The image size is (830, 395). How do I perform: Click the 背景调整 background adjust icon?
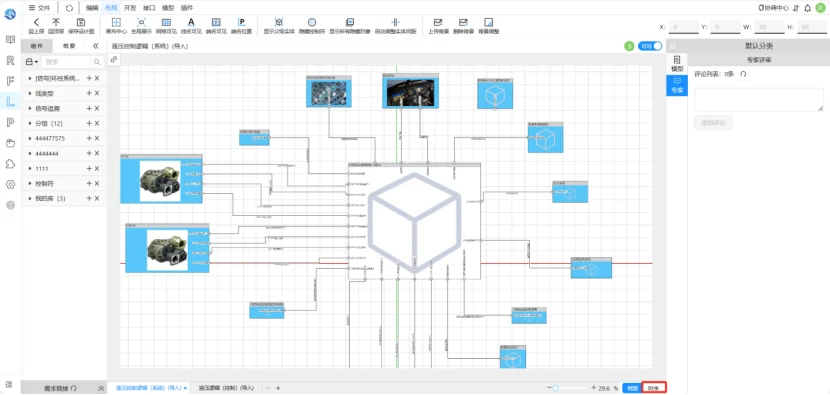click(x=489, y=22)
